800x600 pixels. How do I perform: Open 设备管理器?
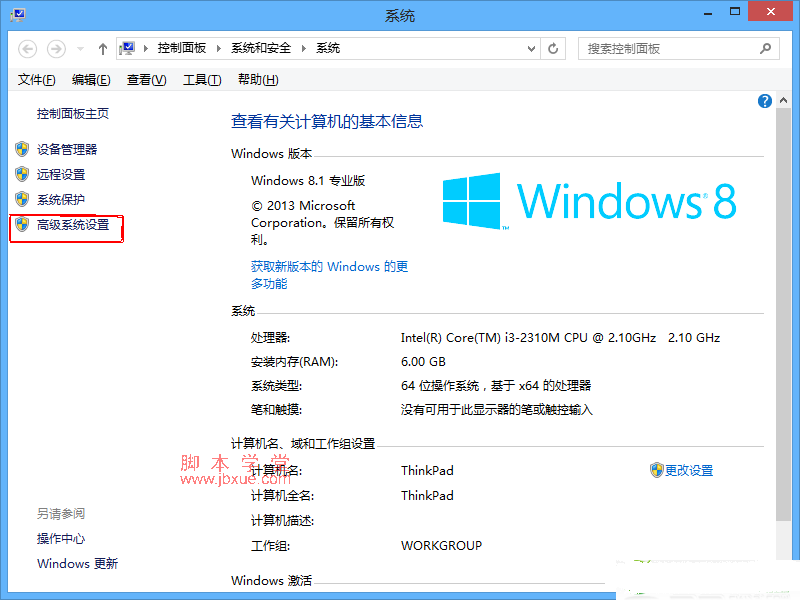coord(67,149)
